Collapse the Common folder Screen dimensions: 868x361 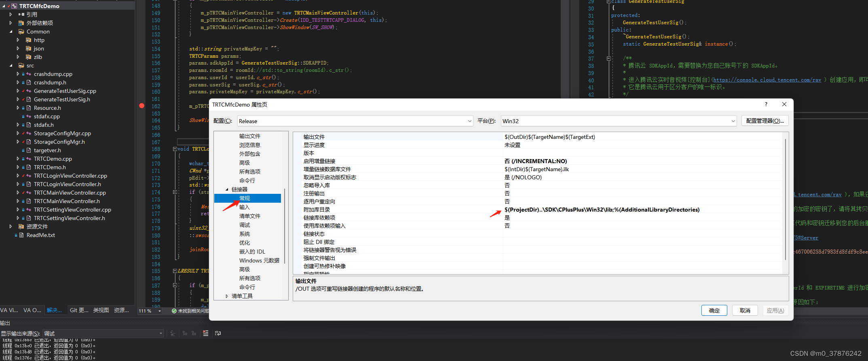11,31
